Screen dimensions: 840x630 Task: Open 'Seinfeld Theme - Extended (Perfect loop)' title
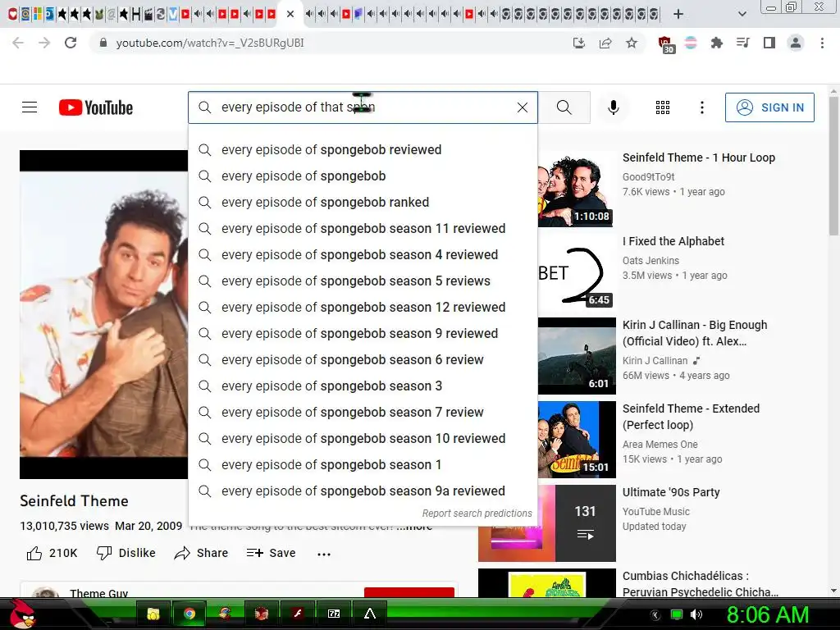pos(691,416)
